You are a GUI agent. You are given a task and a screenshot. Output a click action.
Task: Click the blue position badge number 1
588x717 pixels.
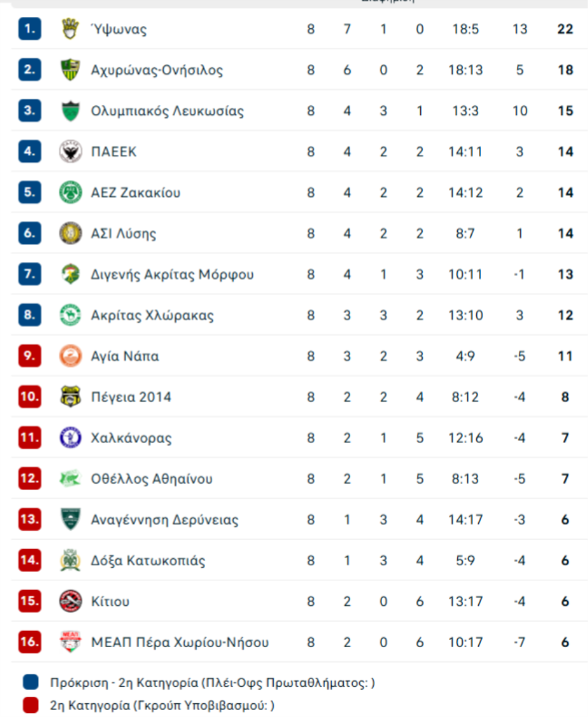[29, 29]
